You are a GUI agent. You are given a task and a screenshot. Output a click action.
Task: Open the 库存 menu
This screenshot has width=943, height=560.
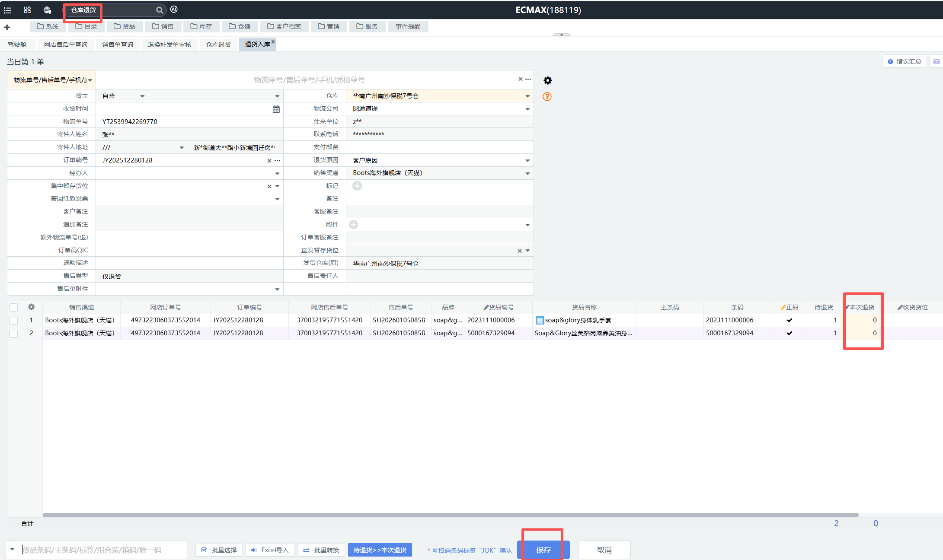(201, 26)
